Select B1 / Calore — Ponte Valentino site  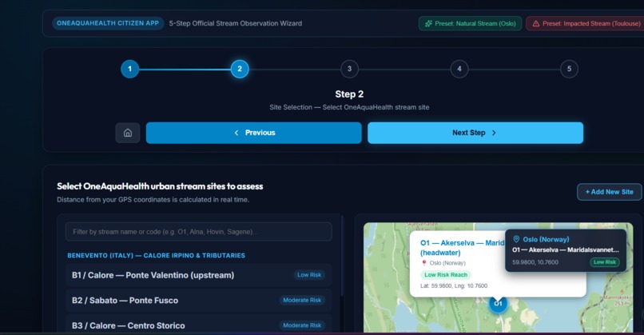coord(199,275)
